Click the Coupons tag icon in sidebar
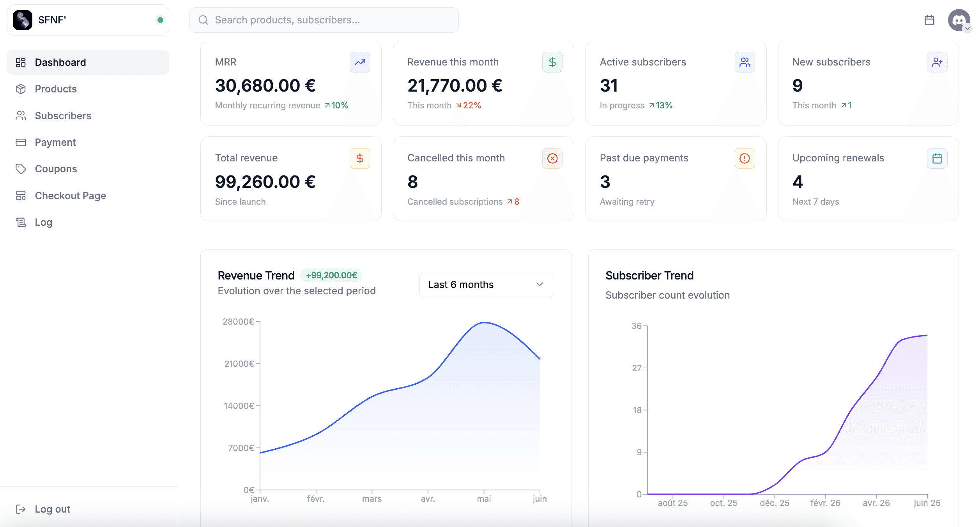This screenshot has height=527, width=980. pyautogui.click(x=21, y=169)
